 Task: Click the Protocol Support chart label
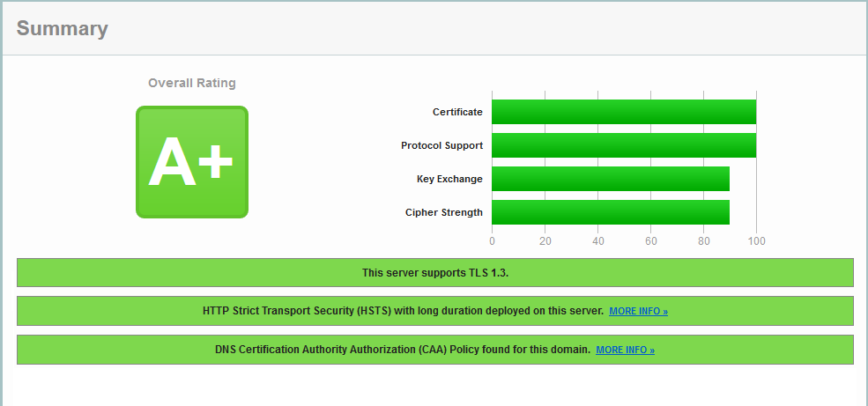441,145
